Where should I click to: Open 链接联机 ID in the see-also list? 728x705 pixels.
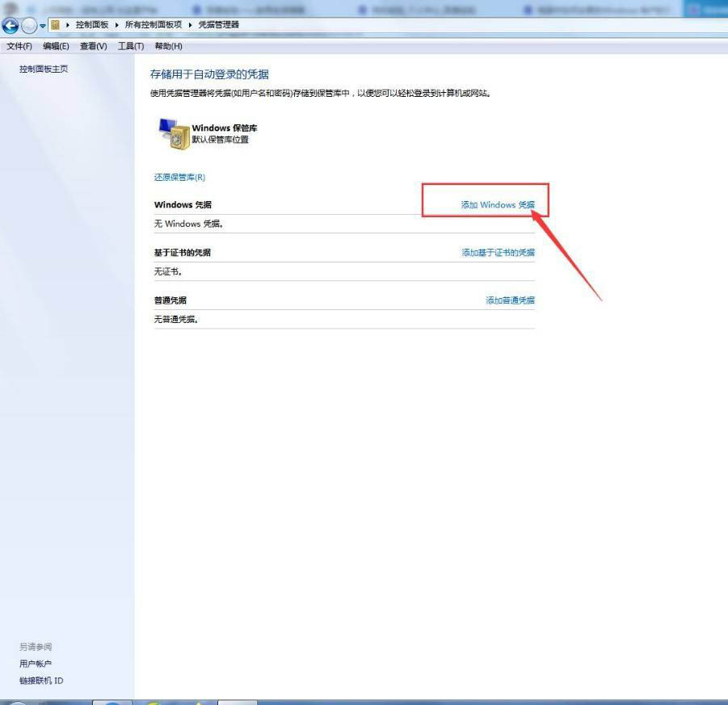(x=41, y=681)
